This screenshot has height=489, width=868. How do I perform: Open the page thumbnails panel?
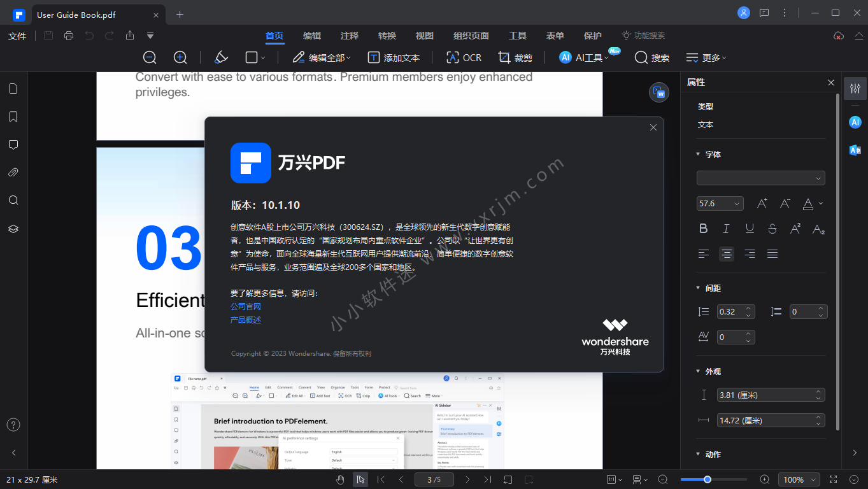[x=13, y=89]
